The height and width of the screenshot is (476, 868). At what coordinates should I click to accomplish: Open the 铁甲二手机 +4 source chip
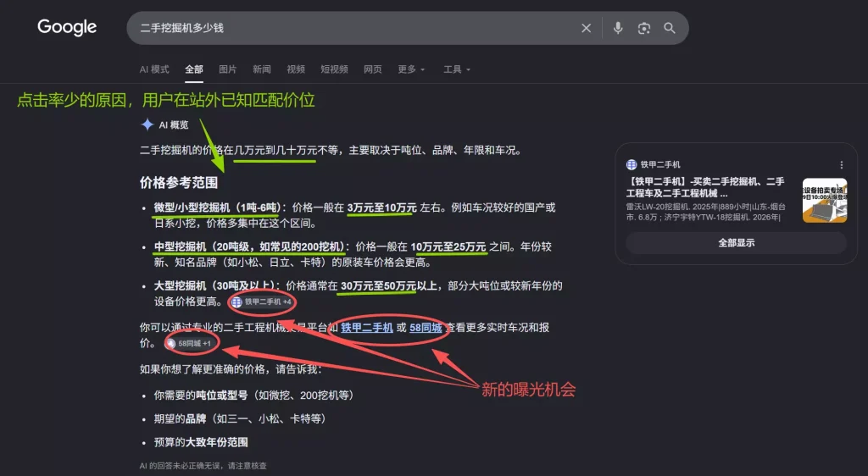(261, 302)
